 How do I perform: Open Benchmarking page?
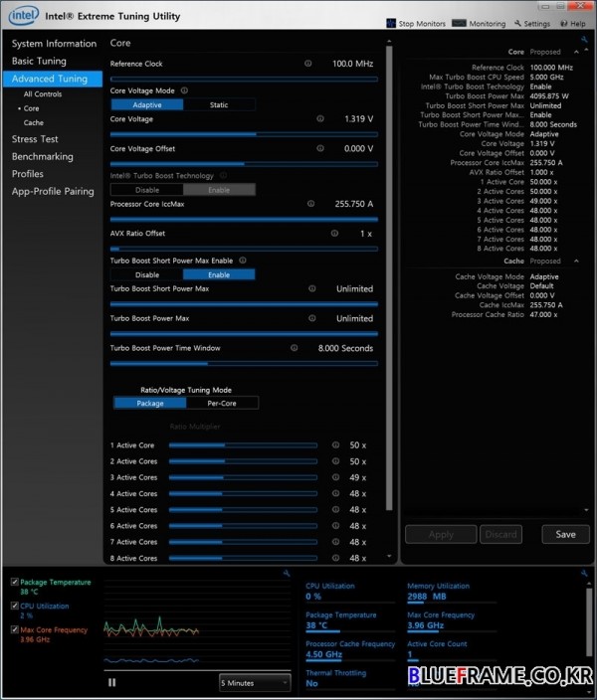coord(43,156)
